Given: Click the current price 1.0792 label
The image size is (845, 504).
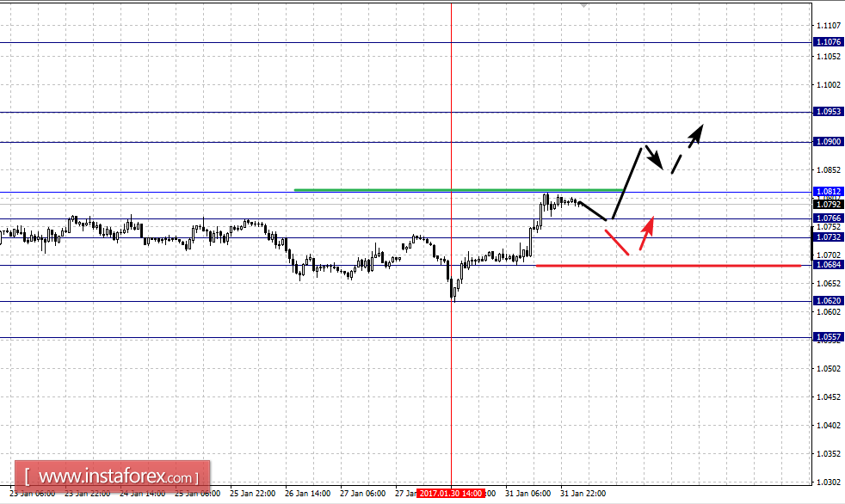Looking at the screenshot, I should click(x=829, y=205).
